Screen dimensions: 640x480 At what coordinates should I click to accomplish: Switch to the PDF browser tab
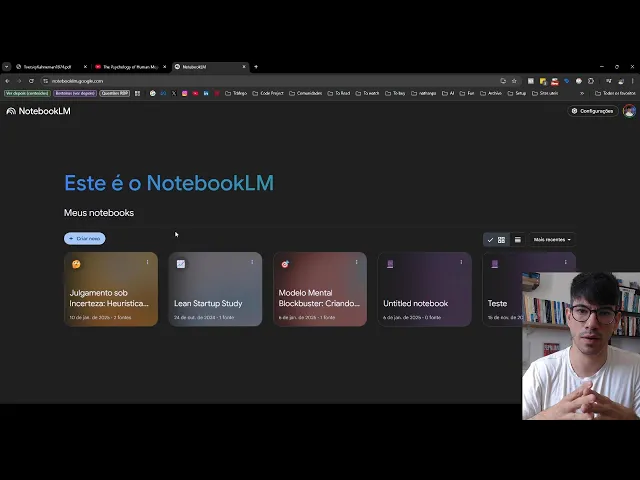(51, 67)
